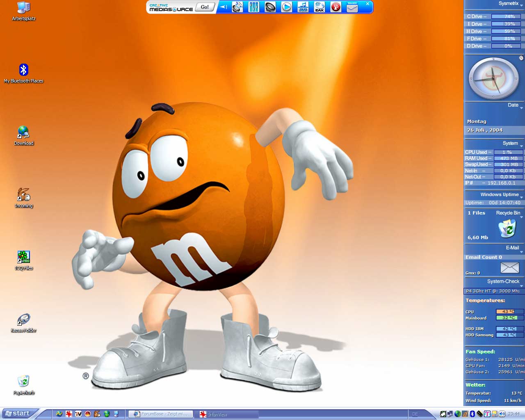Expand the System-Check section arrow
This screenshot has height=420, width=525.
[x=521, y=285]
